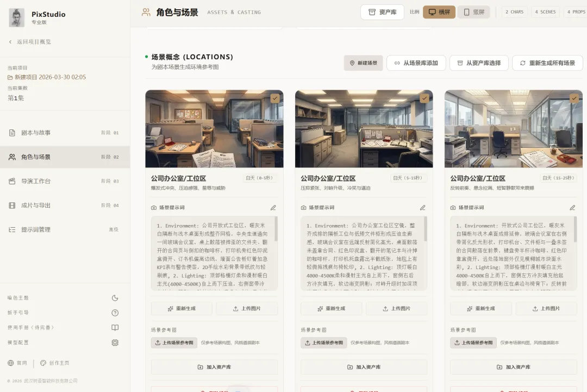Edit prompt pencil icon for 5-15秒 scene
The height and width of the screenshot is (392, 587).
pyautogui.click(x=423, y=208)
